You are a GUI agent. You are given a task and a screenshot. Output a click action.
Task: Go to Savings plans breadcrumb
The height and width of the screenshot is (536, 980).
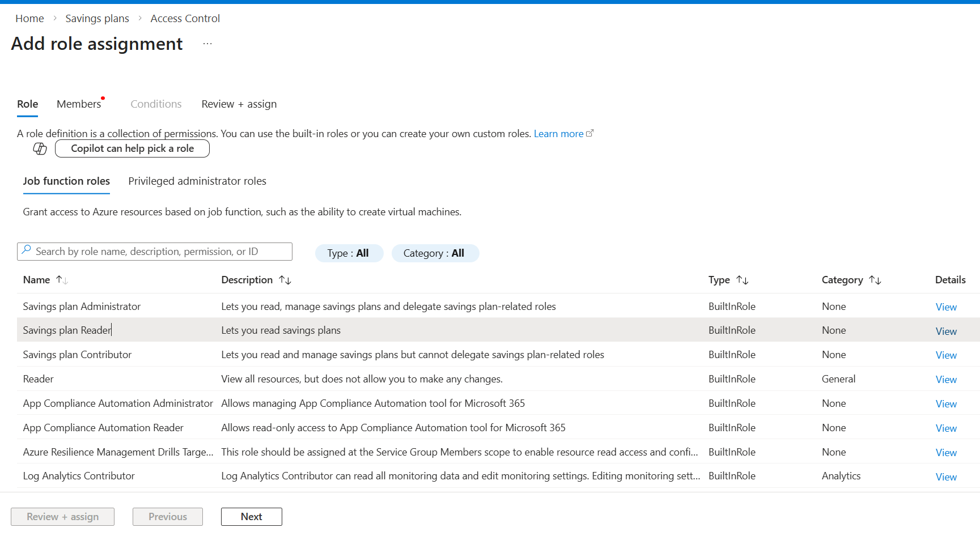point(97,19)
